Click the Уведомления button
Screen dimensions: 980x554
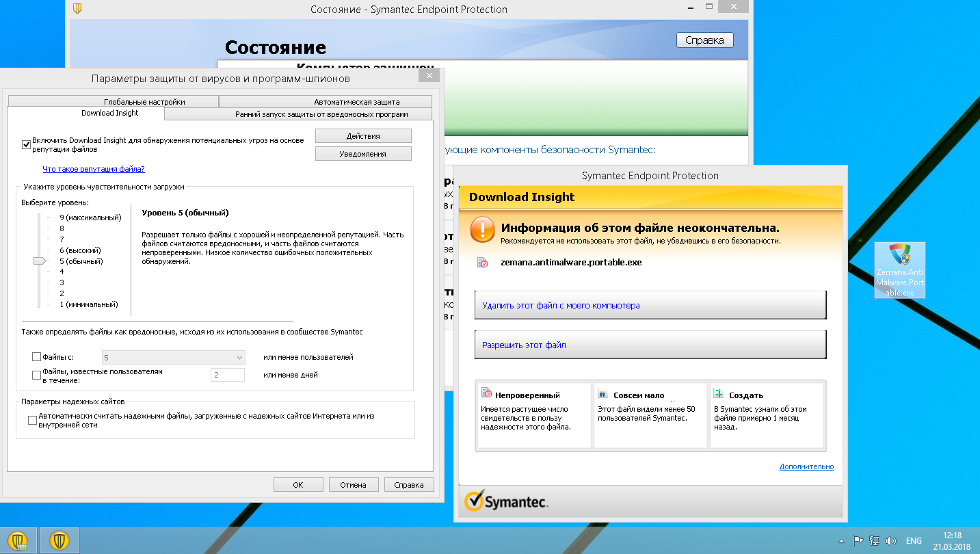[363, 154]
